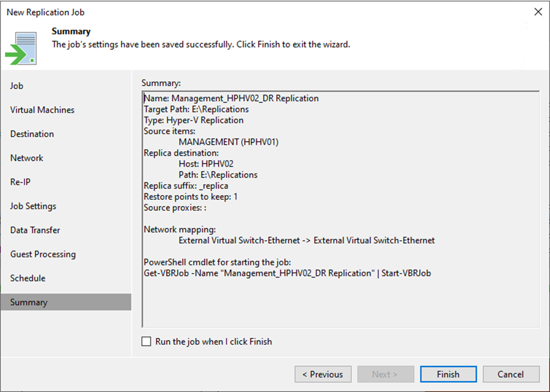Select the Network step in sidebar

click(27, 158)
